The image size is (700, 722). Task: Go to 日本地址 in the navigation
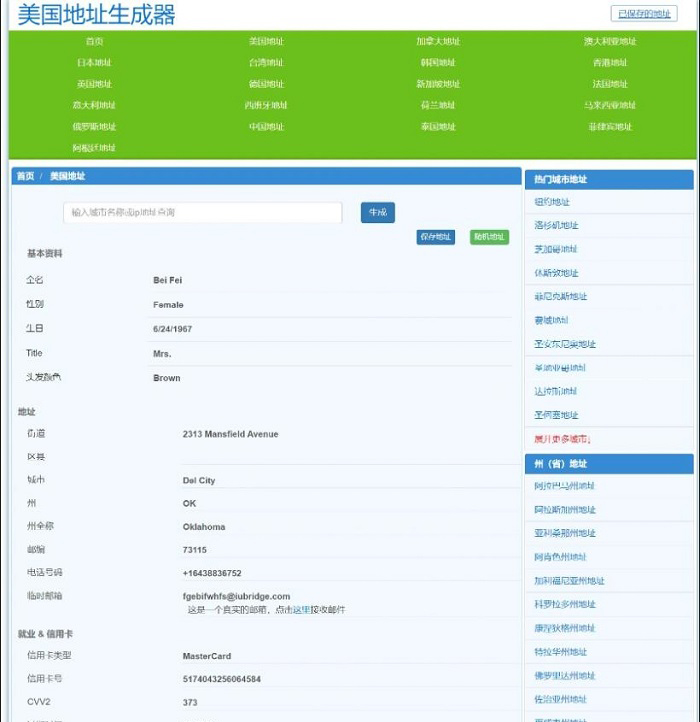94,62
